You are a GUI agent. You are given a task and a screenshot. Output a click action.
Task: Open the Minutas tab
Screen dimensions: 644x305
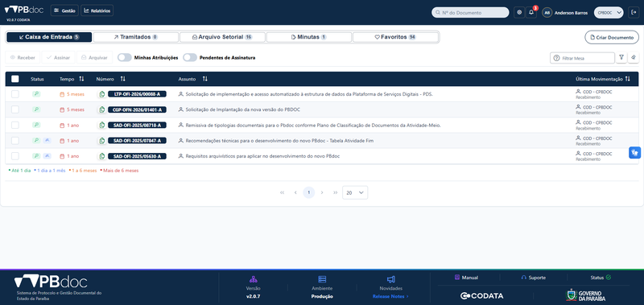pos(309,37)
